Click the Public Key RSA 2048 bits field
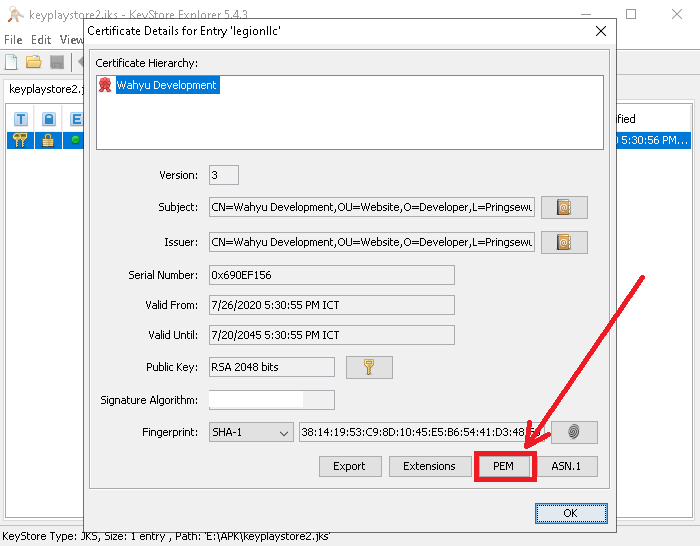The height and width of the screenshot is (546, 700). coord(272,367)
